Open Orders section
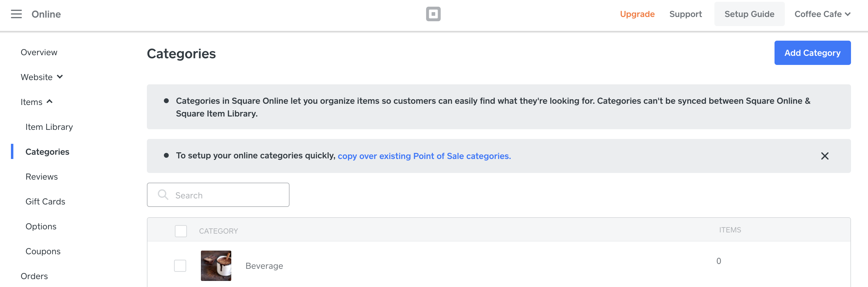Screen dimensions: 868x287 coord(34,276)
